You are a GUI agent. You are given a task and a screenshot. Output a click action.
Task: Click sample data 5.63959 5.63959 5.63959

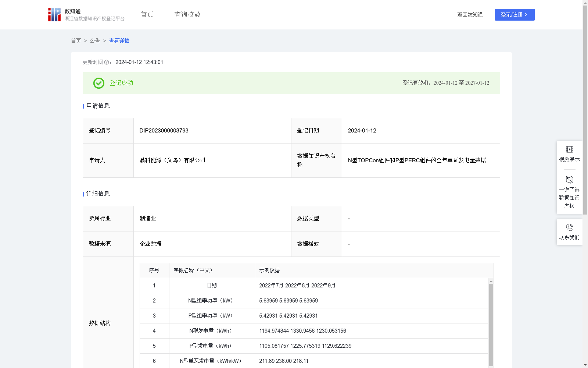(288, 301)
